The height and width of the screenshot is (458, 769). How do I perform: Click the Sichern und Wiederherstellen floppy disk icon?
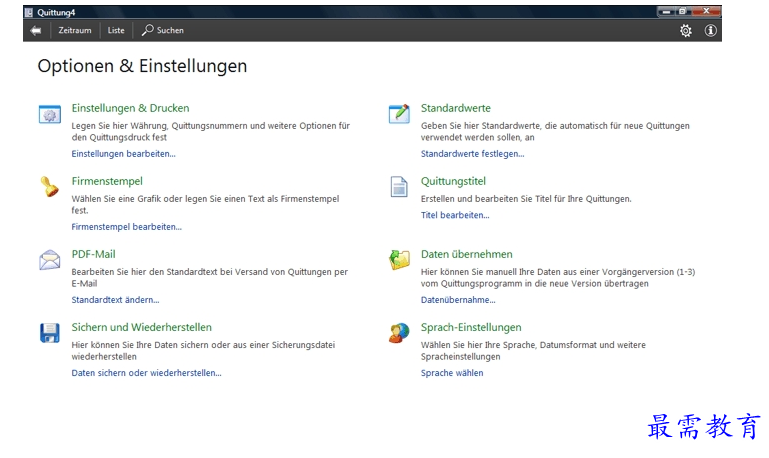pyautogui.click(x=49, y=333)
